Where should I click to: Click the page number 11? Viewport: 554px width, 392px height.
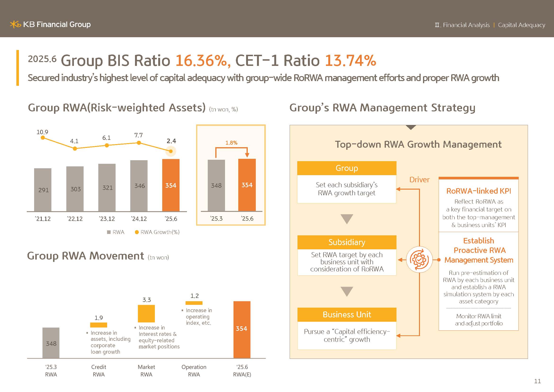(x=537, y=381)
